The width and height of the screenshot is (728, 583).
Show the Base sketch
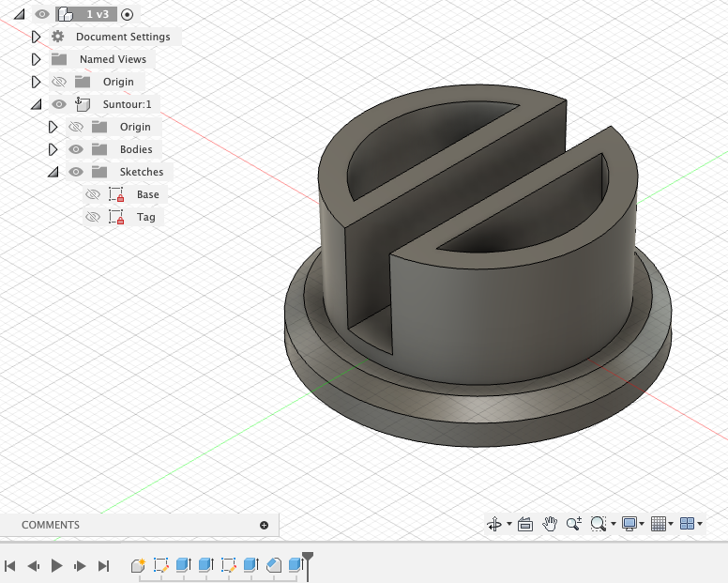(x=93, y=194)
